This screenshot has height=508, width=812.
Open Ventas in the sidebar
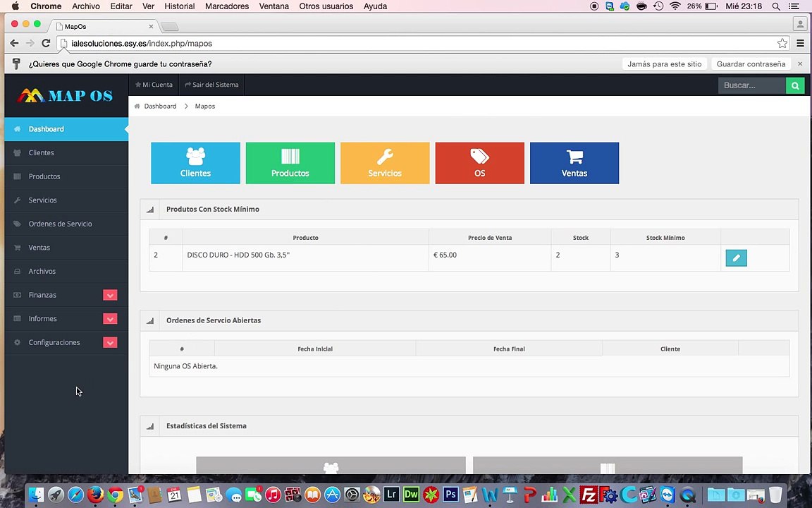[66, 248]
